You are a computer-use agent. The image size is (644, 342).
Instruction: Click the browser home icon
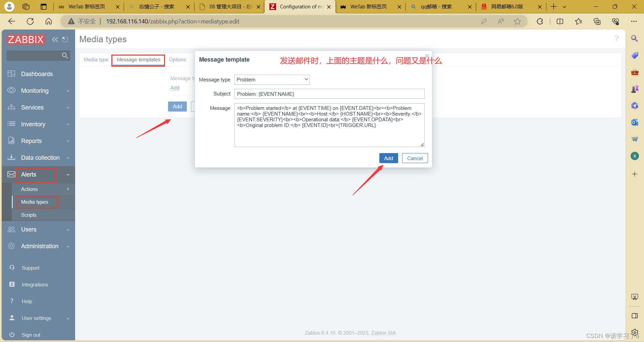[x=49, y=21]
